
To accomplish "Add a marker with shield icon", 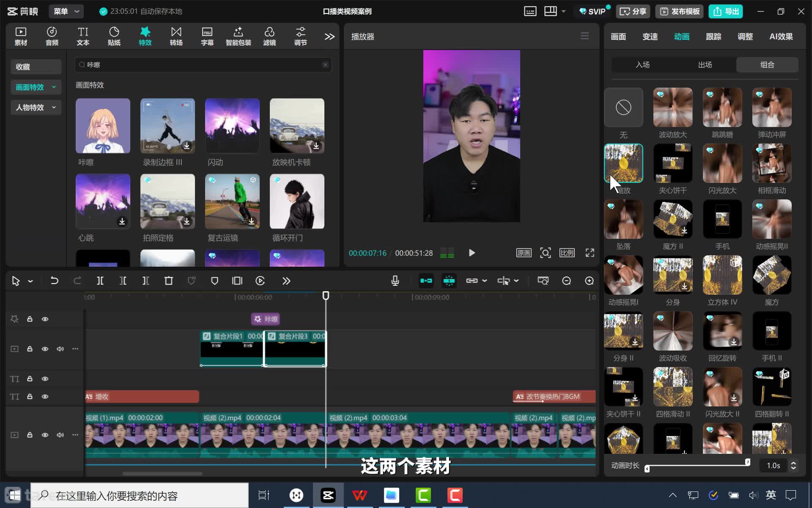I will coord(214,281).
